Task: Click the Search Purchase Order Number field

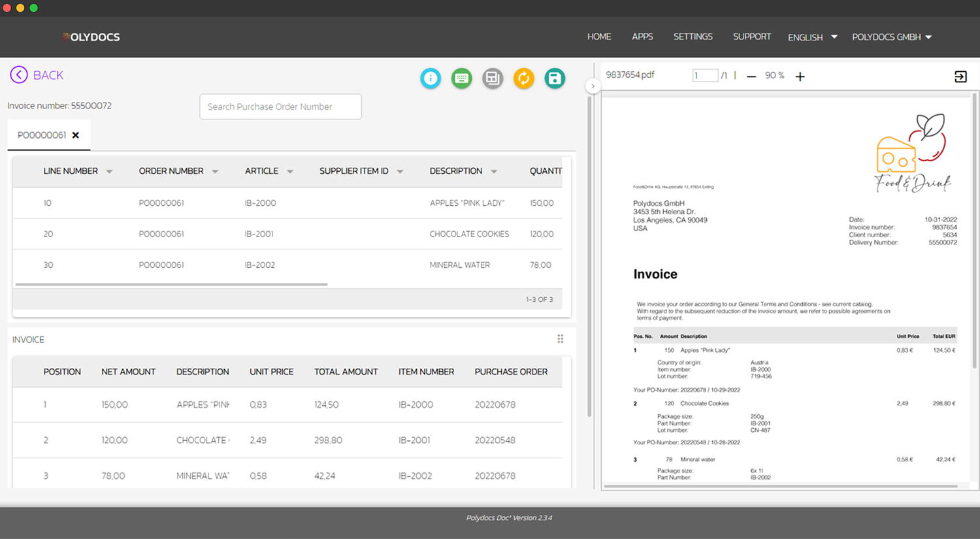Action: point(280,106)
